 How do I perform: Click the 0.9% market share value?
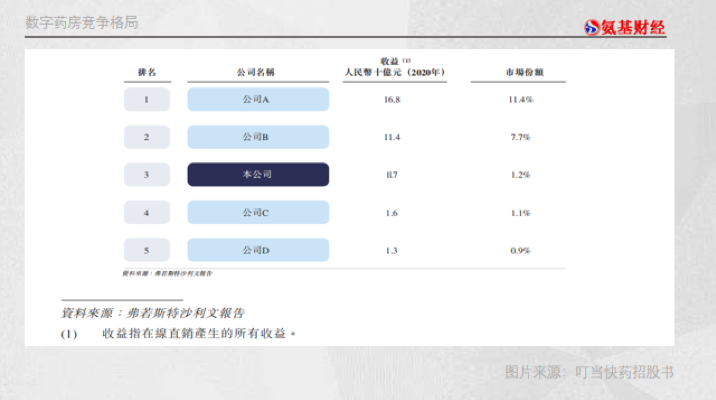click(520, 249)
